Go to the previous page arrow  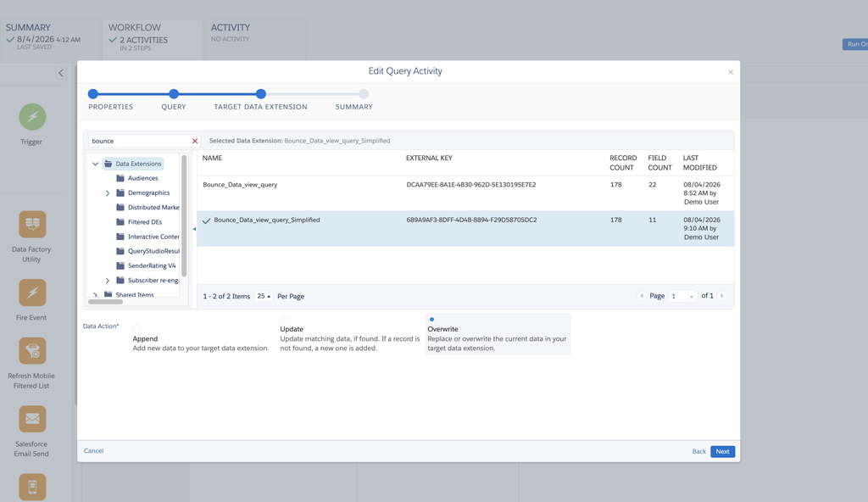pos(642,296)
